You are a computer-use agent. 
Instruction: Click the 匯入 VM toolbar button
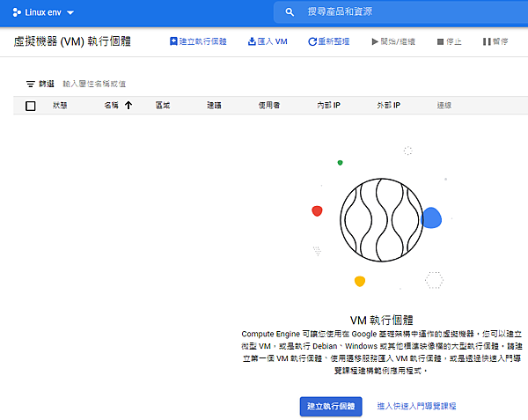[268, 41]
